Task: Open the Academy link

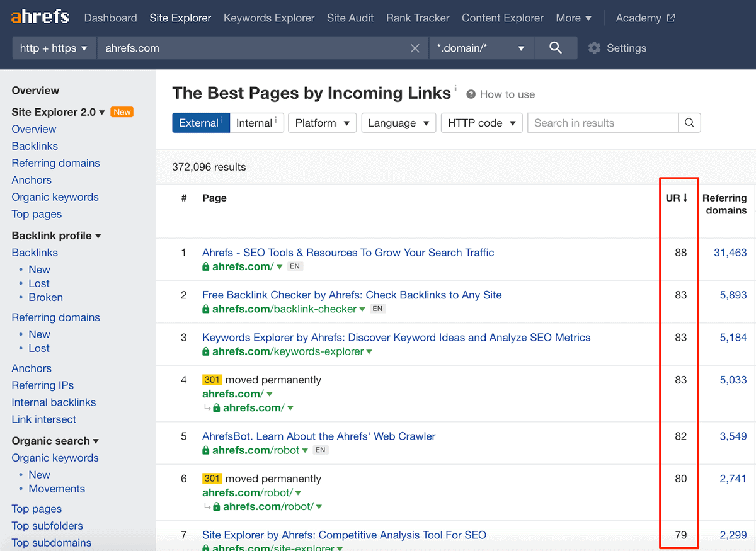Action: pos(638,18)
